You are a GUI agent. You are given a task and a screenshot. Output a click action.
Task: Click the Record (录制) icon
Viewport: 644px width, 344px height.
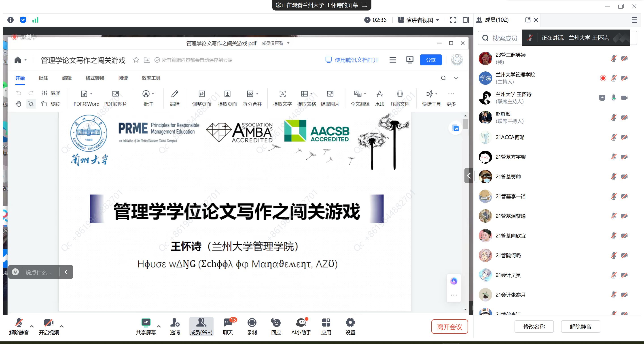(252, 323)
